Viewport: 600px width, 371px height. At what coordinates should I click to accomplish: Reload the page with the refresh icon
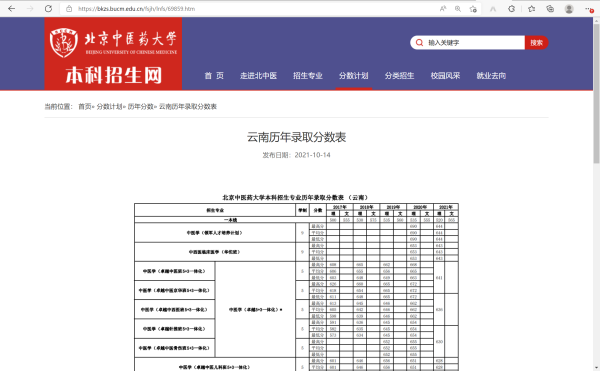pyautogui.click(x=48, y=8)
